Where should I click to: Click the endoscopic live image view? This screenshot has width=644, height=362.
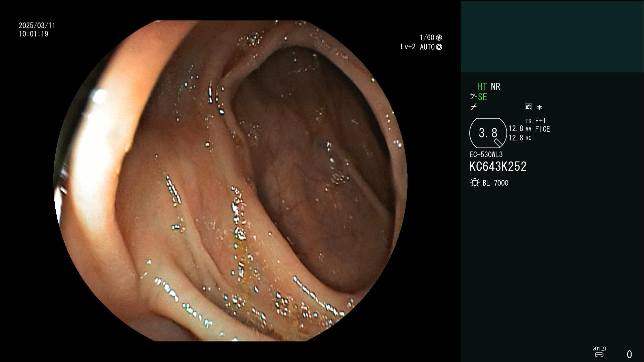click(x=230, y=181)
